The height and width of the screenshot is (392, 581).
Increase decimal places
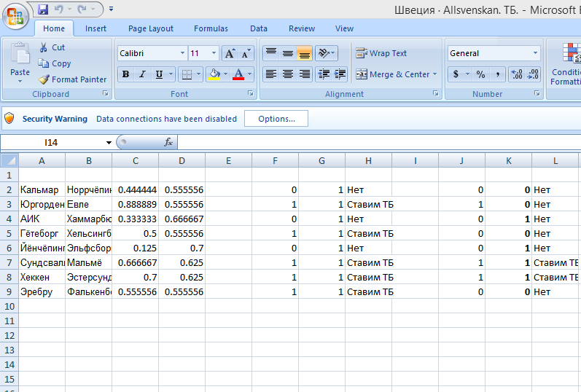pyautogui.click(x=517, y=74)
